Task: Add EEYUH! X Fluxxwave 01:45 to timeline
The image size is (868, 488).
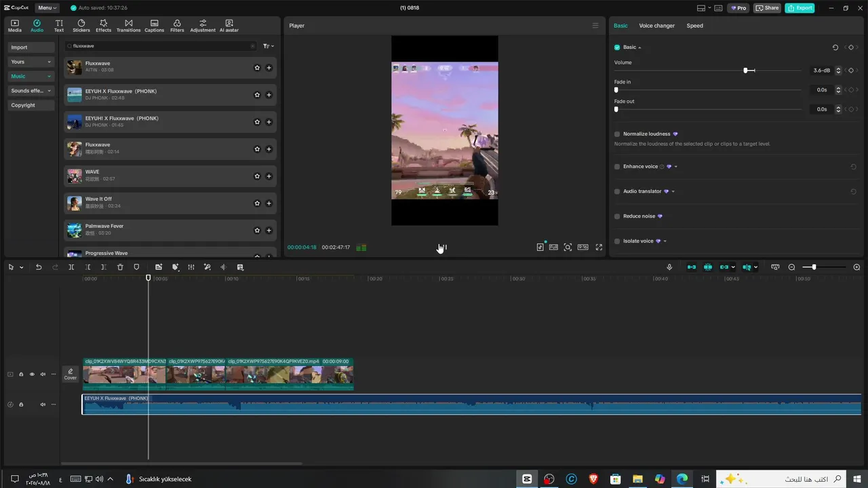Action: (x=269, y=122)
